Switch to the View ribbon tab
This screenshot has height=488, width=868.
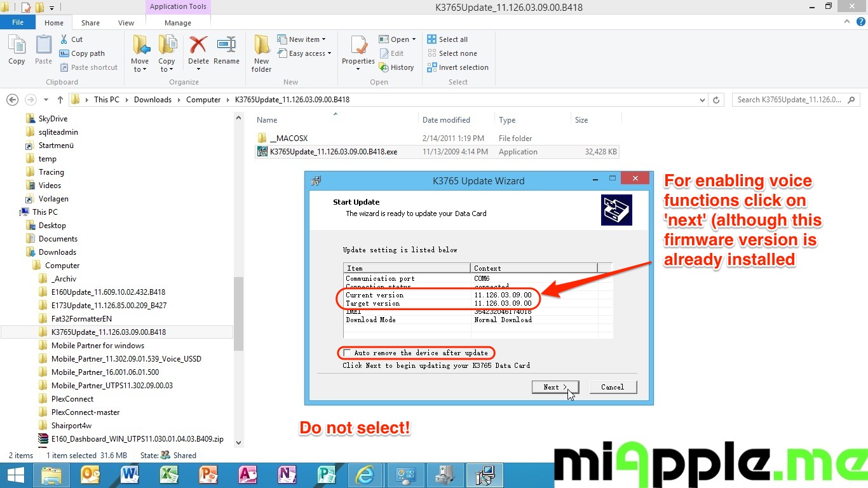(126, 23)
